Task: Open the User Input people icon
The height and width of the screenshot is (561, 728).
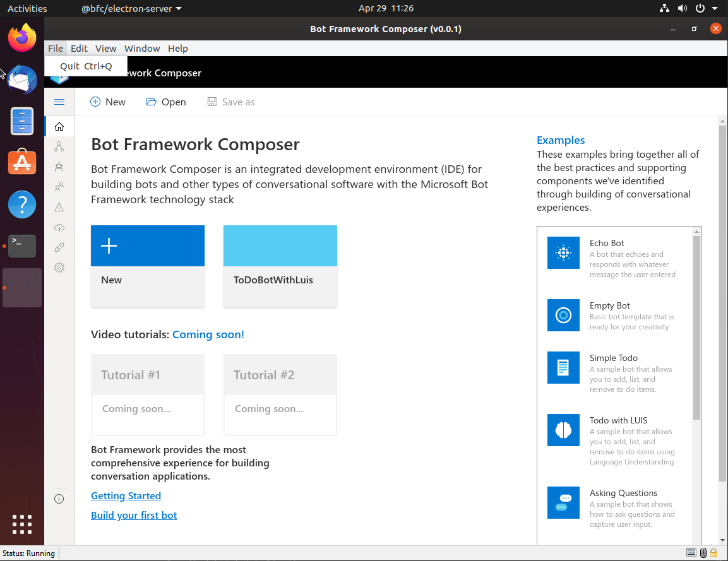Action: (59, 187)
